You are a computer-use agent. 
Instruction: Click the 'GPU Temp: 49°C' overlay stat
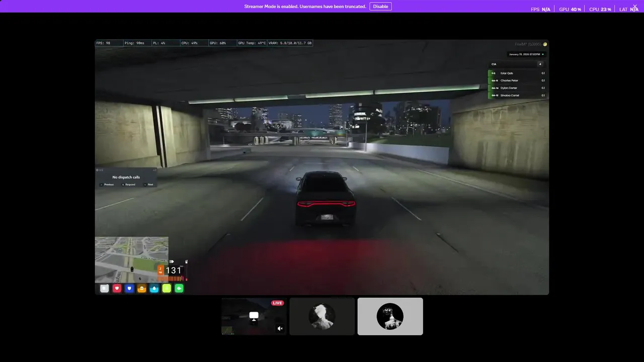pos(252,43)
